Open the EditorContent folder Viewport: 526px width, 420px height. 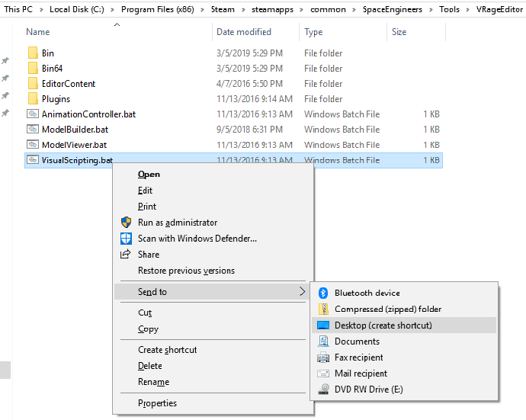pyautogui.click(x=68, y=84)
